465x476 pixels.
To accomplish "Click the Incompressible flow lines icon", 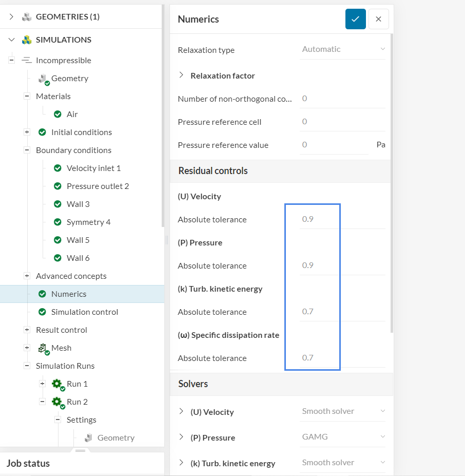I will click(x=27, y=61).
